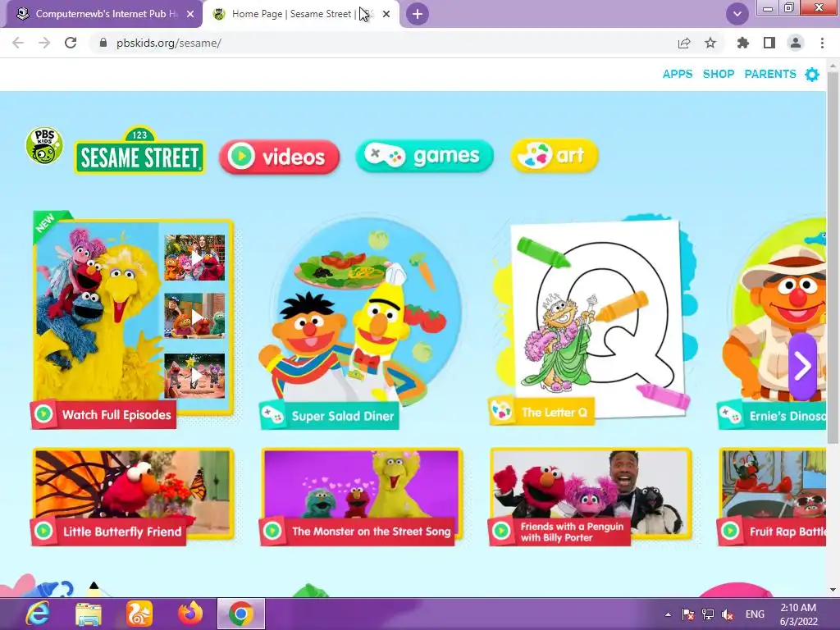Open Ernie's Dinosaur game card
This screenshot has width=840, height=630.
coord(773,323)
